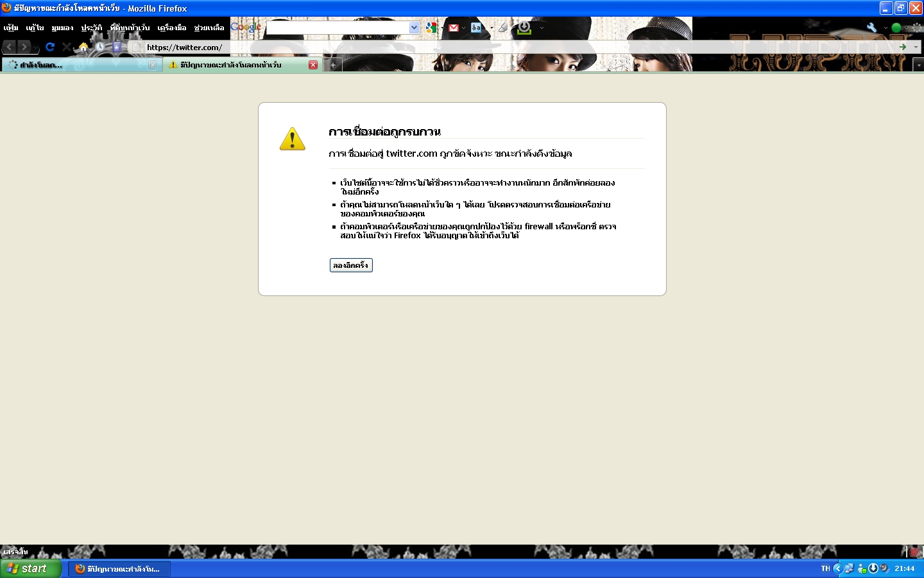The image size is (924, 578).
Task: Open the Gmail envelope icon
Action: click(x=454, y=28)
